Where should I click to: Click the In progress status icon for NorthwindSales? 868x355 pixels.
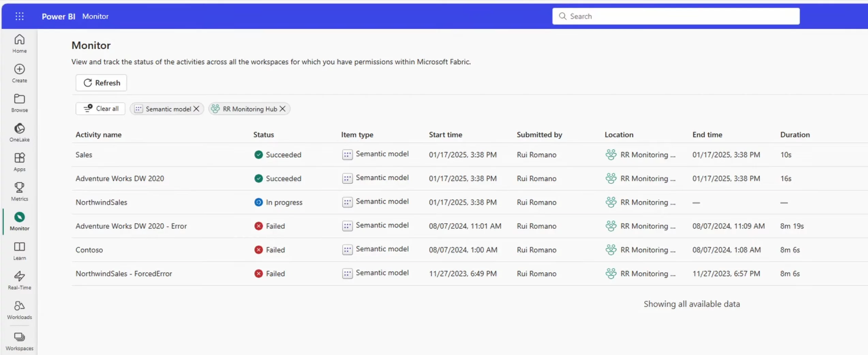(x=258, y=202)
